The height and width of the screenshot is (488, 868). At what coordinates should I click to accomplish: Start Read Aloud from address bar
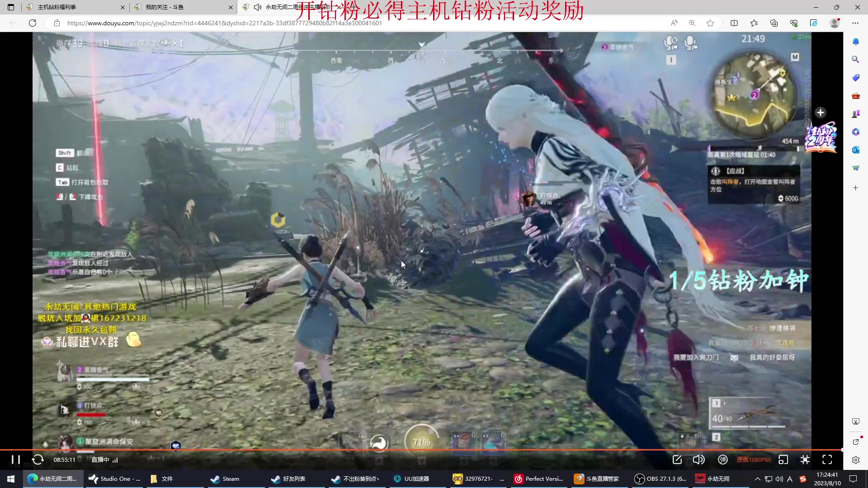[674, 23]
